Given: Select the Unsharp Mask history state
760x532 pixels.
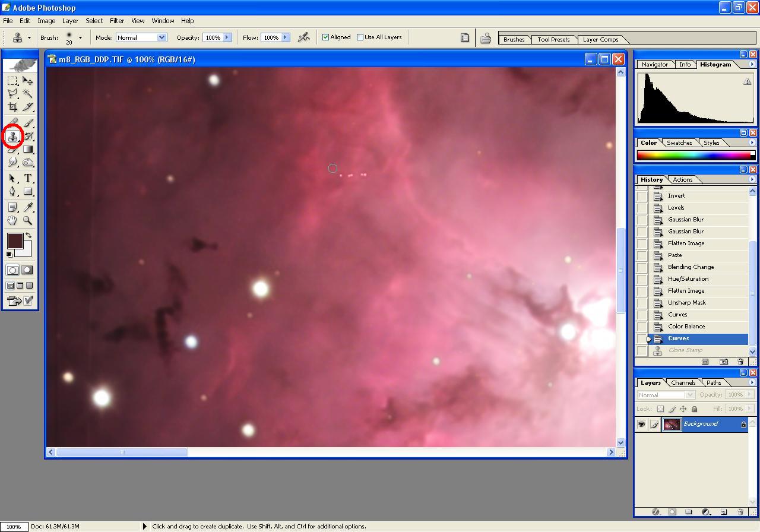Looking at the screenshot, I should click(686, 303).
